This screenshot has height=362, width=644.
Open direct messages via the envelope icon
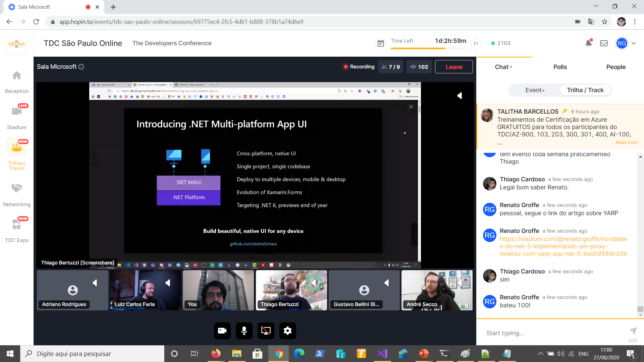coord(604,43)
